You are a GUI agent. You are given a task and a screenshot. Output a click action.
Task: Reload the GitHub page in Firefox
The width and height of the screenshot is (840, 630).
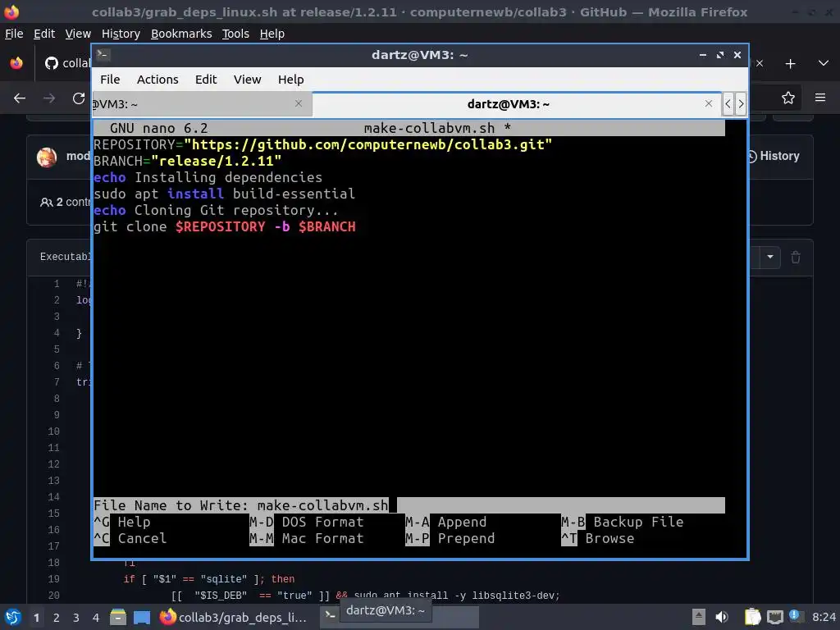click(79, 98)
